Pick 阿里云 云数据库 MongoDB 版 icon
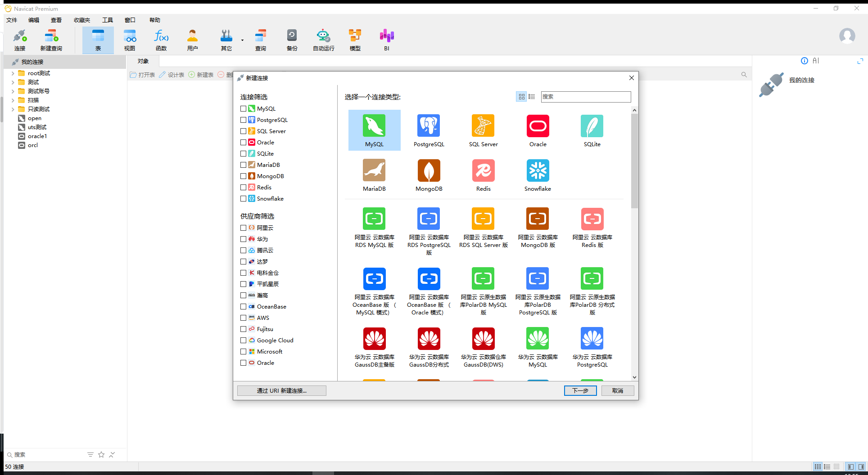868x475 pixels. (x=538, y=219)
